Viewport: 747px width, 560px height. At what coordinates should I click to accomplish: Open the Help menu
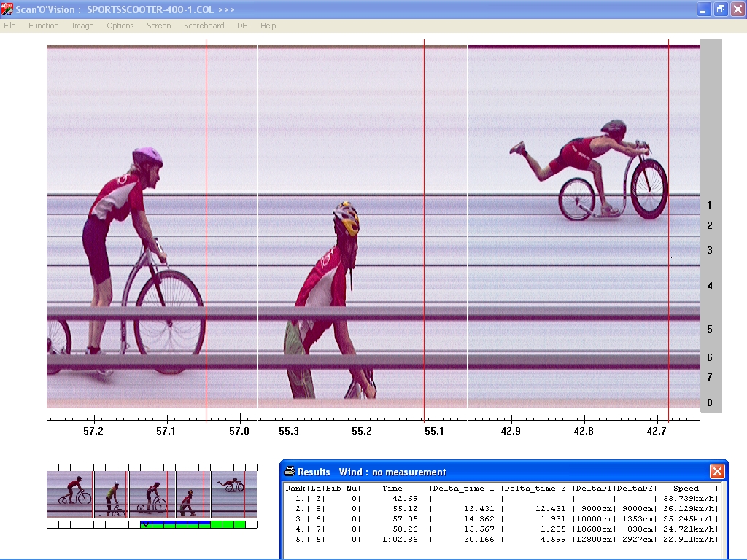(x=268, y=26)
